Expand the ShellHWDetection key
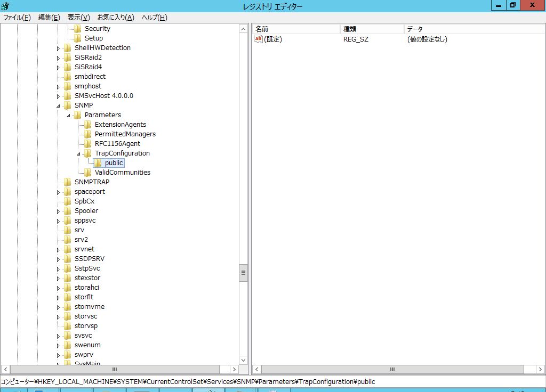The height and width of the screenshot is (392, 546). pos(58,48)
